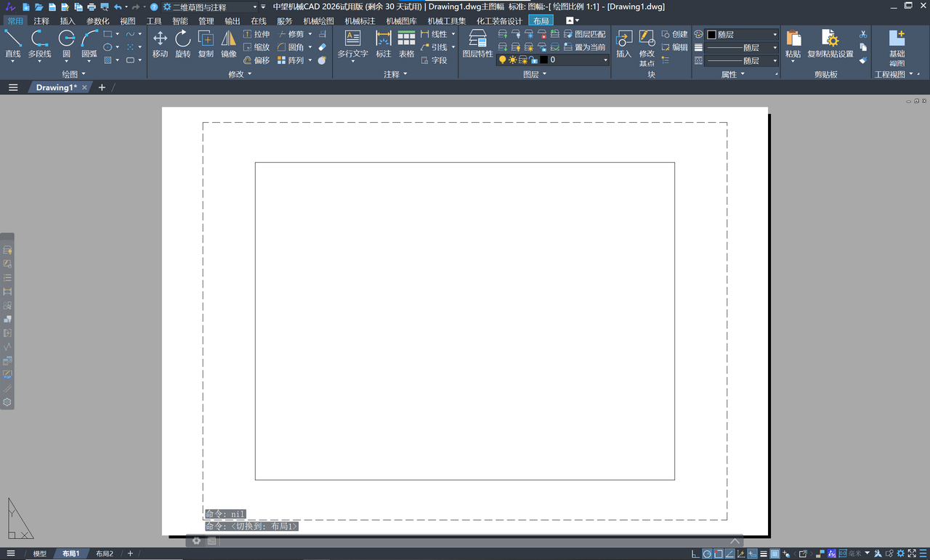This screenshot has width=930, height=560.
Task: Open Multiline Text (多行文字) tool
Action: tap(352, 44)
